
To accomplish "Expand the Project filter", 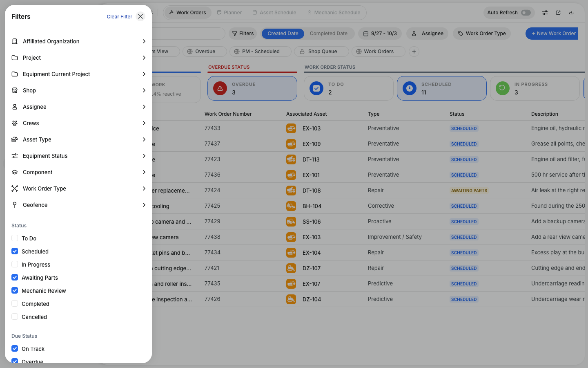I will (78, 58).
